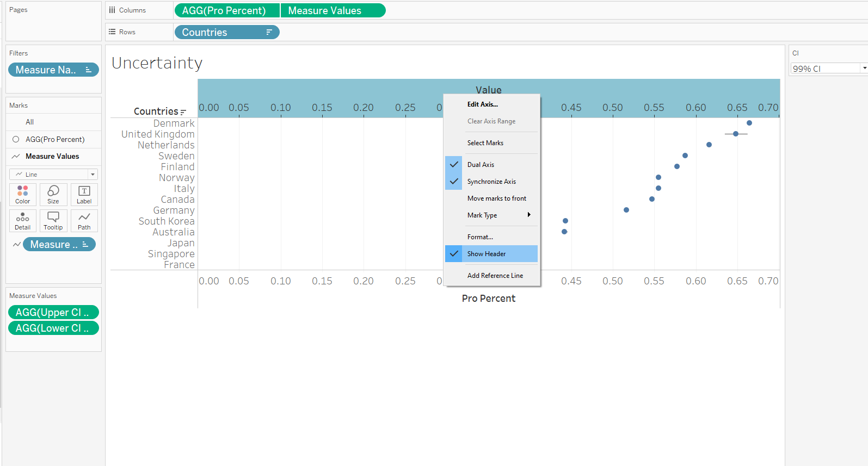Click the Detail marks button
Screen dimensions: 868x466
click(23, 221)
